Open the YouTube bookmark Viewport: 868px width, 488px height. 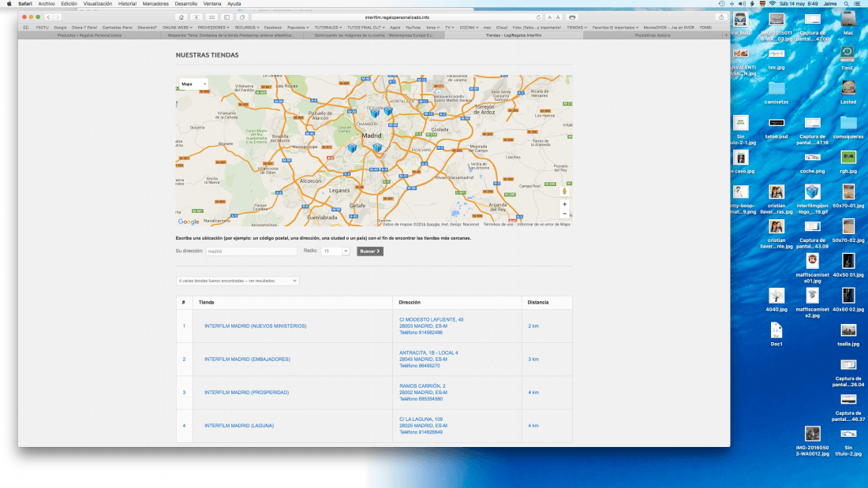click(x=413, y=28)
